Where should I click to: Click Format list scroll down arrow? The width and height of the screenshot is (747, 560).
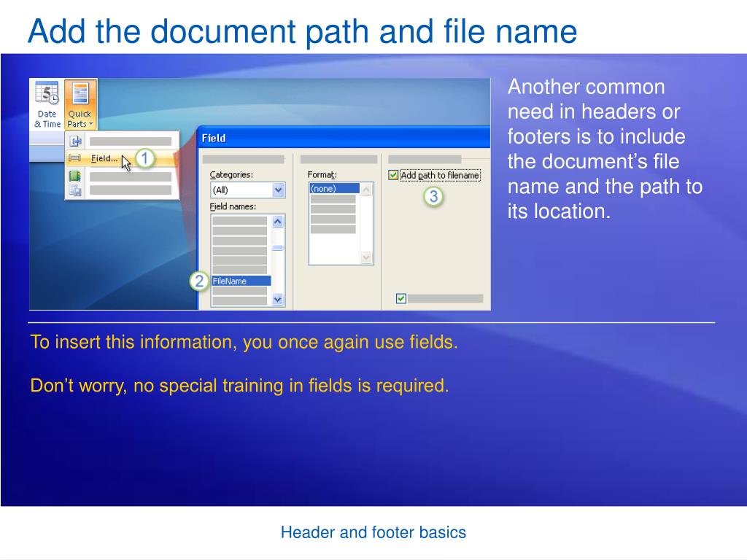[x=366, y=257]
